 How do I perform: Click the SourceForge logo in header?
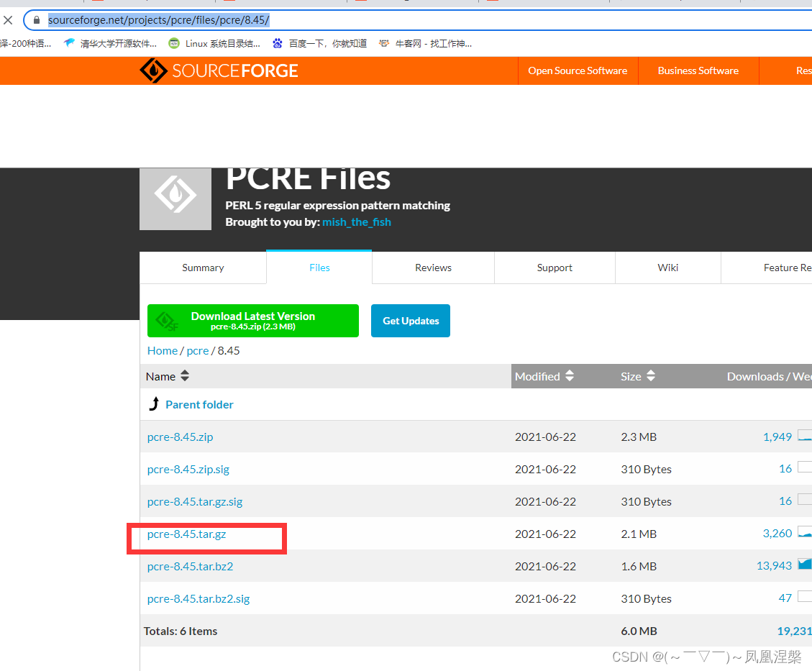[219, 70]
